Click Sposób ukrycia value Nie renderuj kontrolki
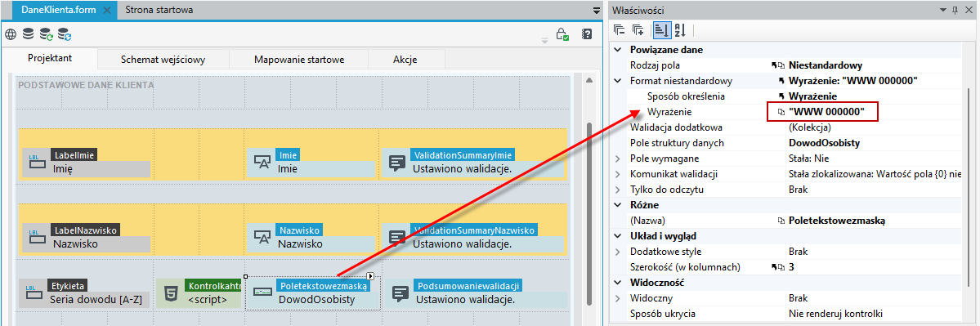 (x=835, y=314)
